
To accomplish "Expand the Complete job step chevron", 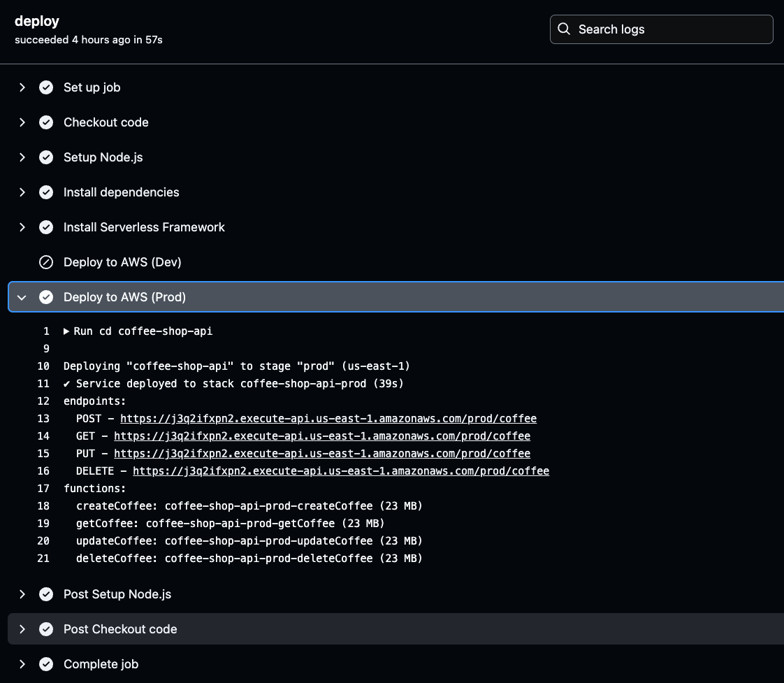I will tap(22, 665).
